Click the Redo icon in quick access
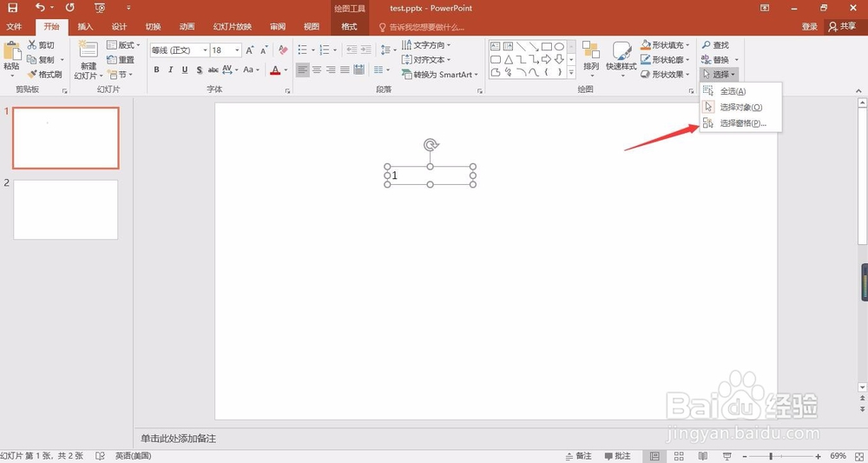This screenshot has height=463, width=868. 69,8
